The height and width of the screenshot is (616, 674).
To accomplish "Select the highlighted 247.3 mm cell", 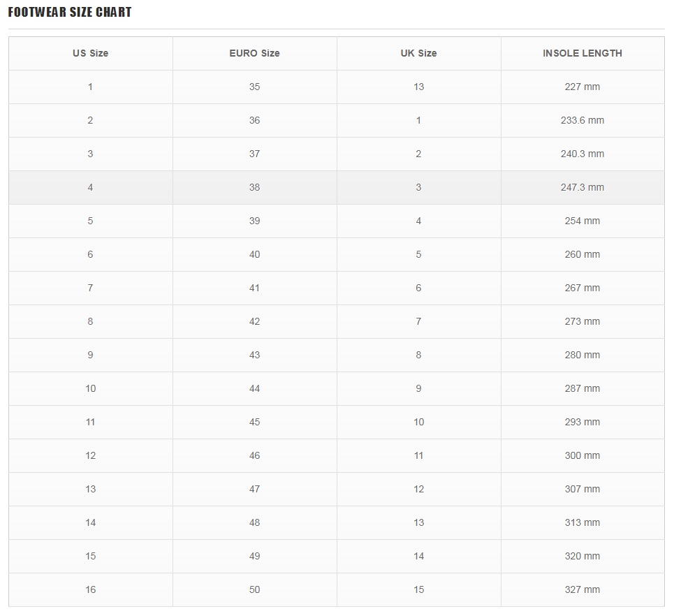I will (x=583, y=187).
